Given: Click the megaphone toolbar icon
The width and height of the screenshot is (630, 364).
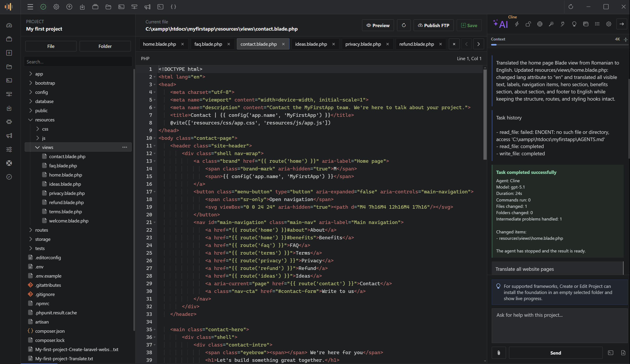Looking at the screenshot, I should click(147, 7).
